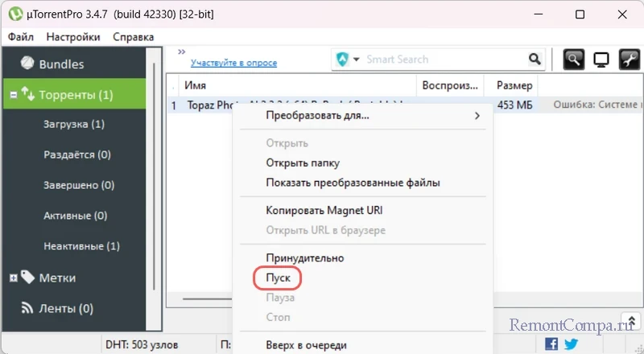Show the Завершено (0) category

coord(79,185)
